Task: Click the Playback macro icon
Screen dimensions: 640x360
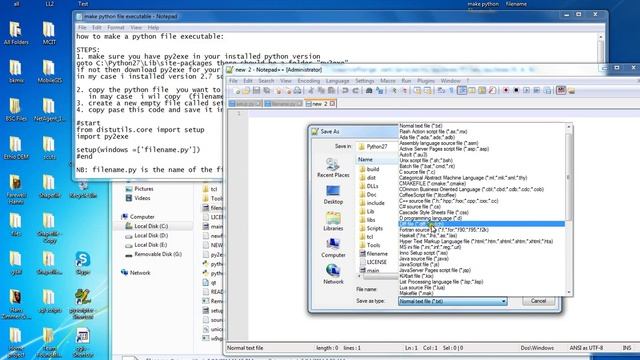Action: 526,91
